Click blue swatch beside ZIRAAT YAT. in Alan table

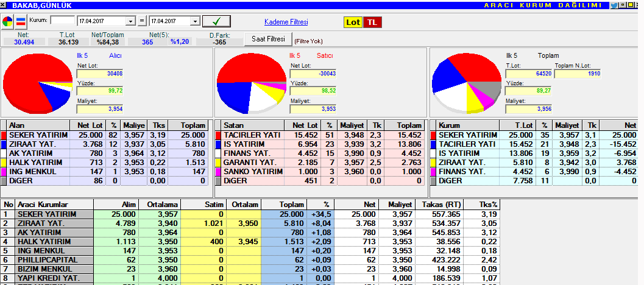coord(4,144)
